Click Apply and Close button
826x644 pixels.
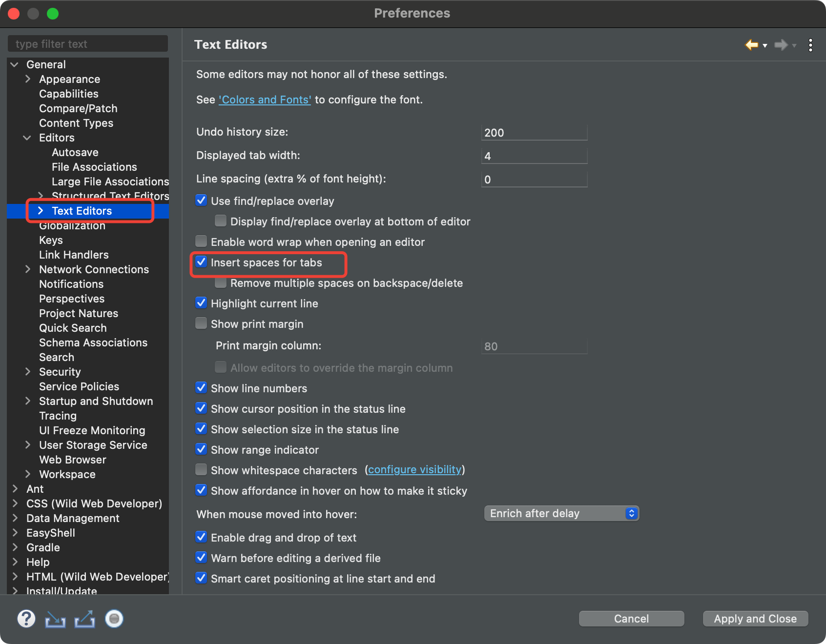755,619
